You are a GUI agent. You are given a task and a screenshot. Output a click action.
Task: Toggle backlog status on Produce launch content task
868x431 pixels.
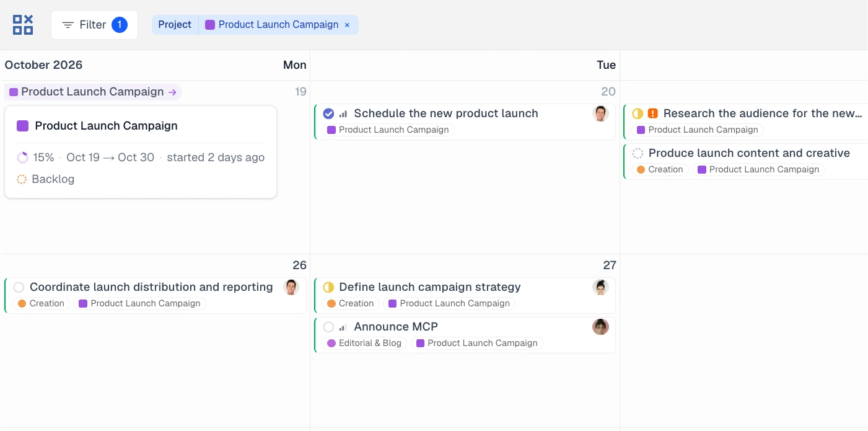click(638, 153)
